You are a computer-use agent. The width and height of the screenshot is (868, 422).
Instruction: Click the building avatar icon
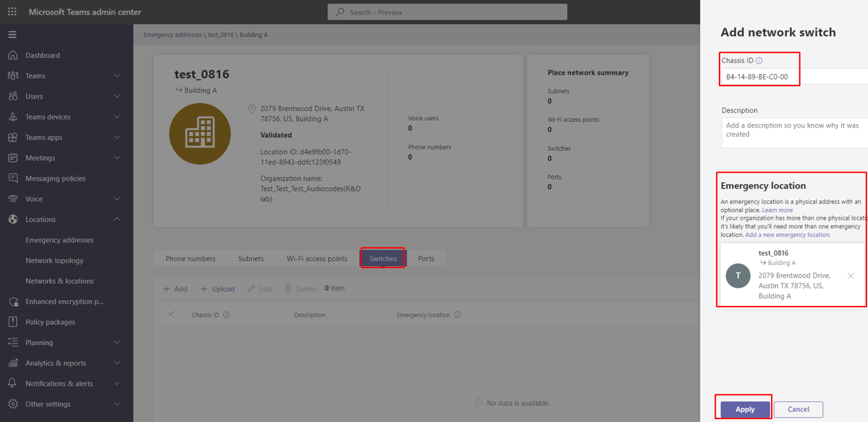coord(200,133)
